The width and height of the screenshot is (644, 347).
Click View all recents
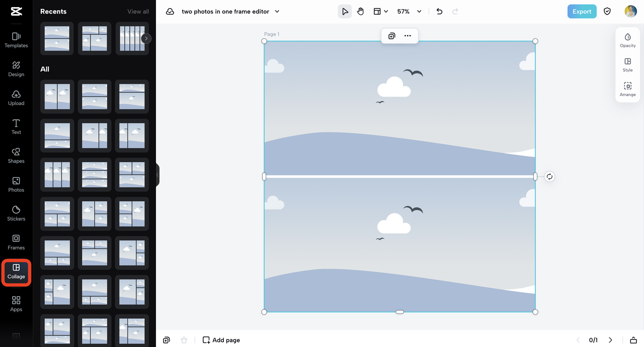(x=138, y=12)
